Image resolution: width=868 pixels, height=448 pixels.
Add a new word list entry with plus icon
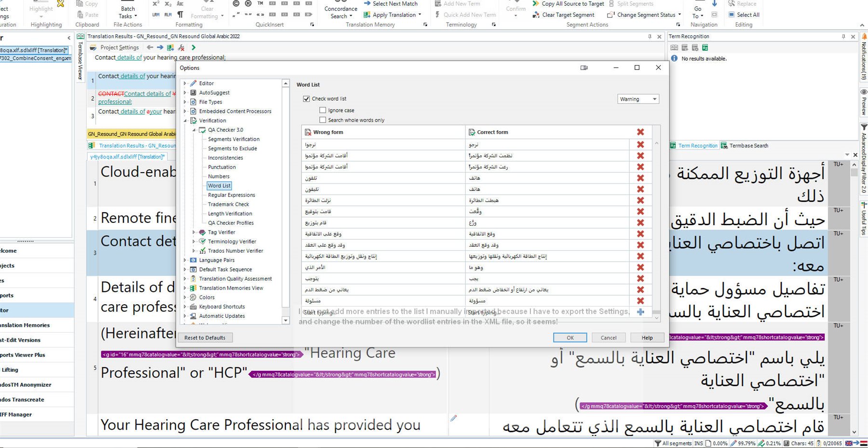click(x=640, y=312)
